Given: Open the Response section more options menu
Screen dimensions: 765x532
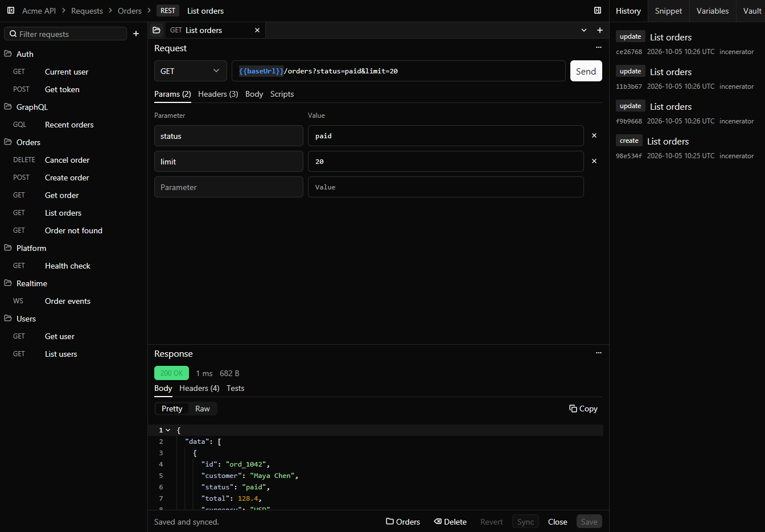Looking at the screenshot, I should [x=599, y=353].
